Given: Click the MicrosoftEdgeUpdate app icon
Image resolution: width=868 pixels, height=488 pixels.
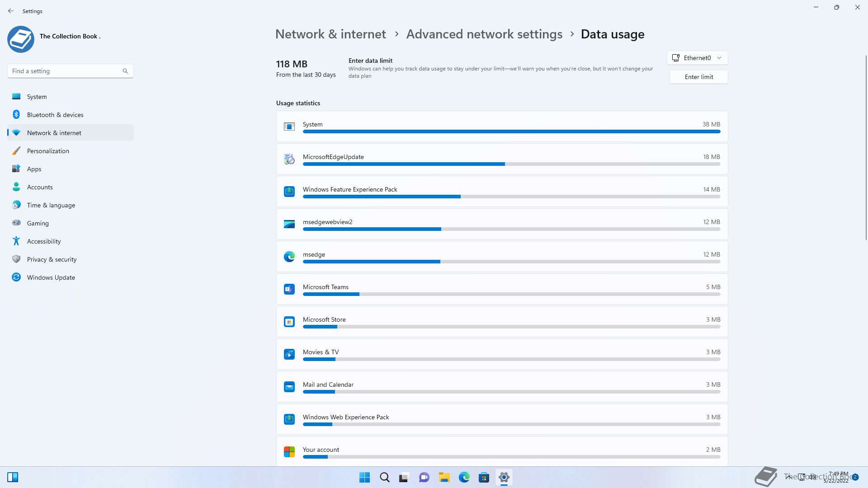Looking at the screenshot, I should (x=289, y=159).
